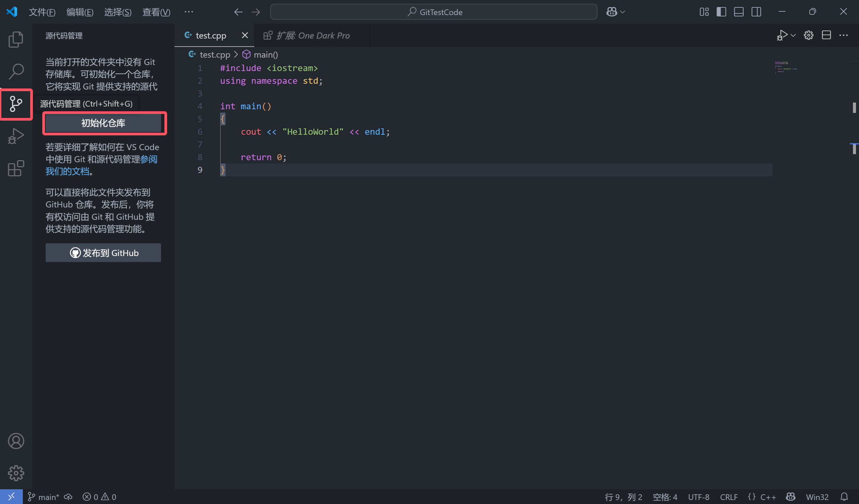Toggle the primary side bar
The width and height of the screenshot is (859, 504).
[721, 12]
